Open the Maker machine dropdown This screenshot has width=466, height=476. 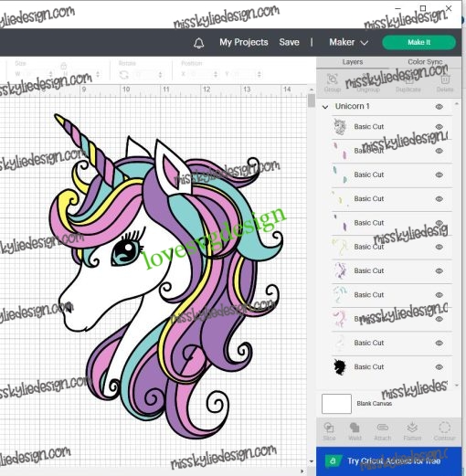[x=348, y=42]
